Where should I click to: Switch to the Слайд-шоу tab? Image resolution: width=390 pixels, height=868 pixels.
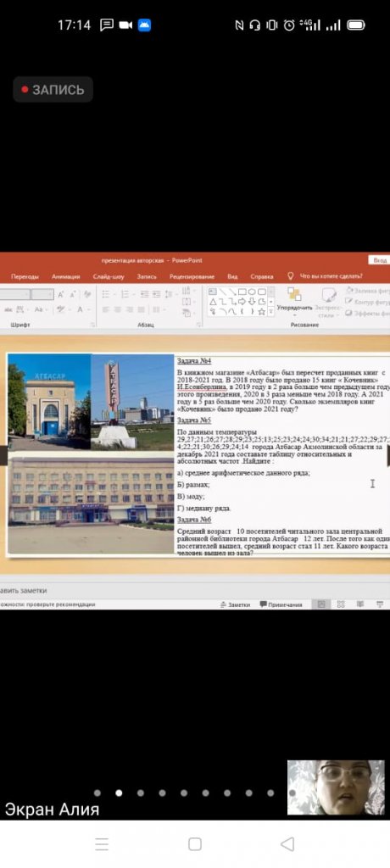(x=109, y=277)
